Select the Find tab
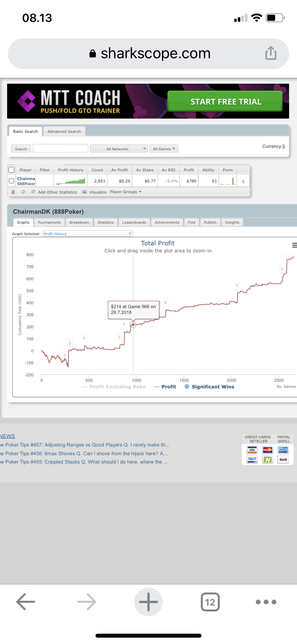The width and height of the screenshot is (297, 644). tap(192, 222)
